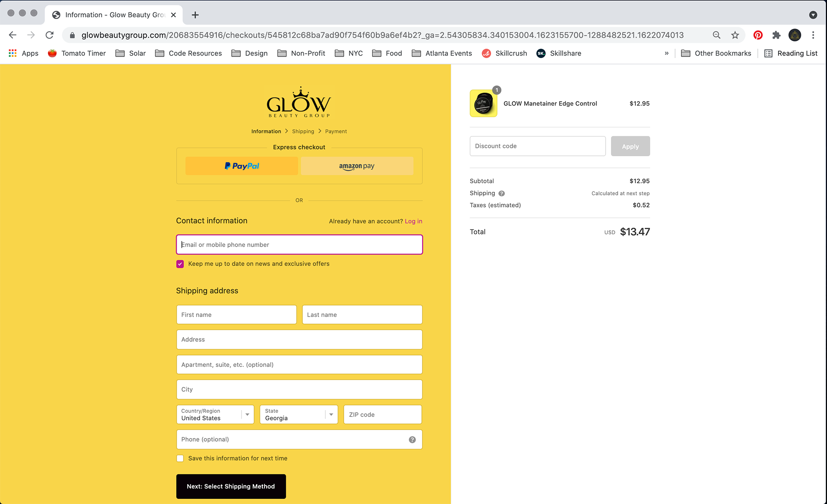Screen dimensions: 827x504
Task: Open the Atlanta Events bookmarks folder
Action: (442, 53)
